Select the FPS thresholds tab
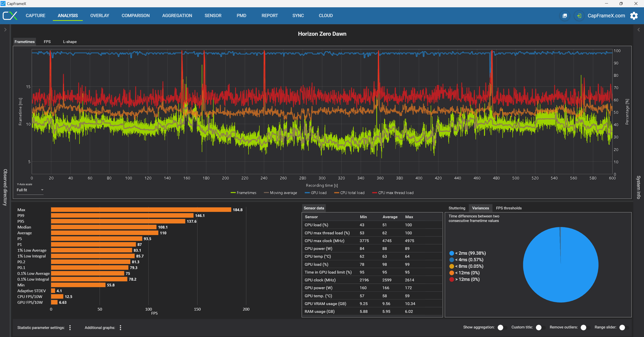The width and height of the screenshot is (644, 337). point(509,208)
